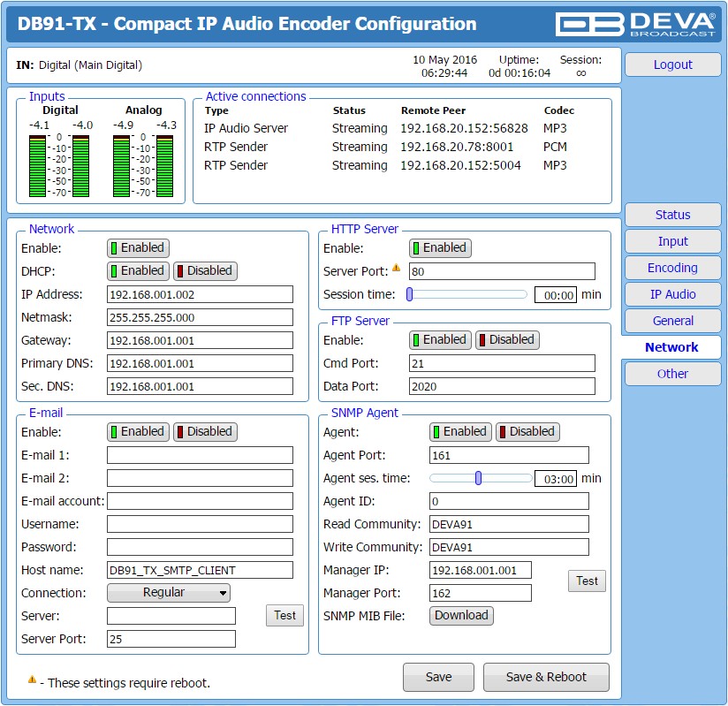Click the reboot-required warning triangle in footer
This screenshot has width=728, height=706.
[32, 679]
